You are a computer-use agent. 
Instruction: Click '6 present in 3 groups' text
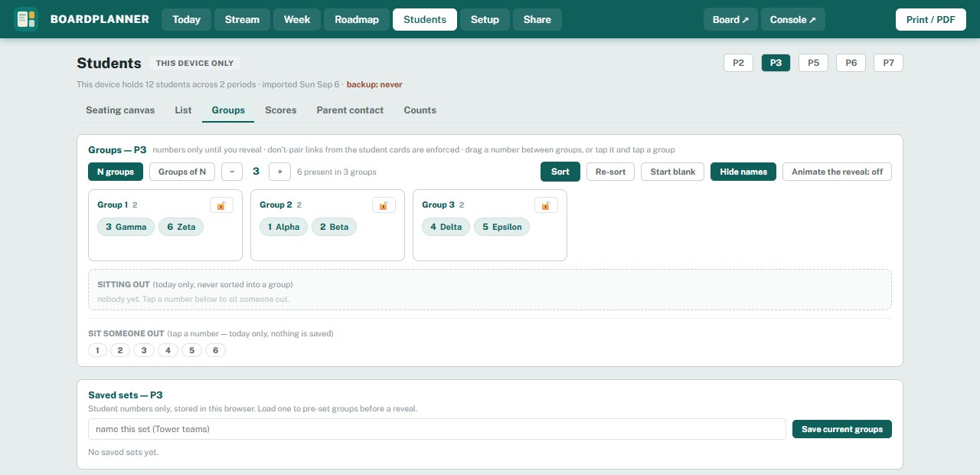[336, 172]
